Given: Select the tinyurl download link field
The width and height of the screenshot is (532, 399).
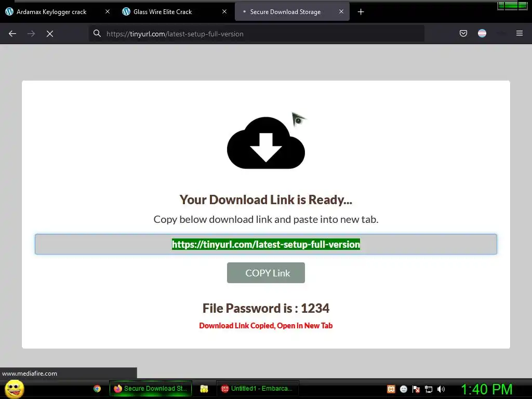Looking at the screenshot, I should pyautogui.click(x=266, y=244).
